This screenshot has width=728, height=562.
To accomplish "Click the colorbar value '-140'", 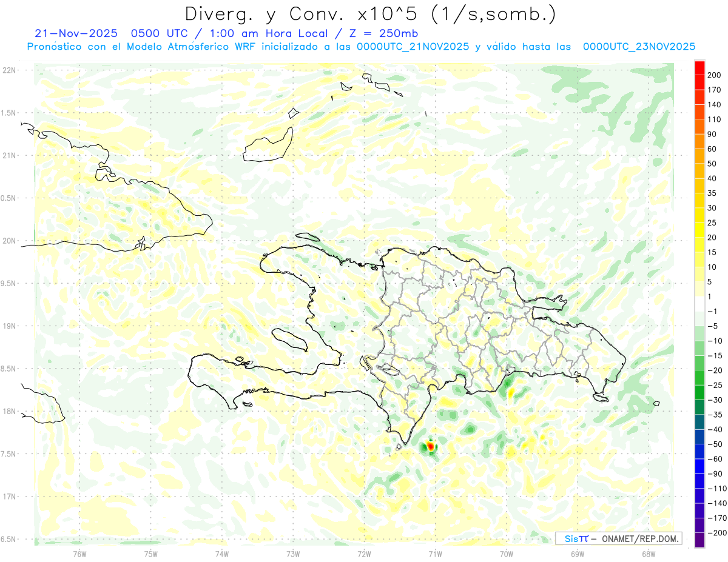I will pos(716,503).
